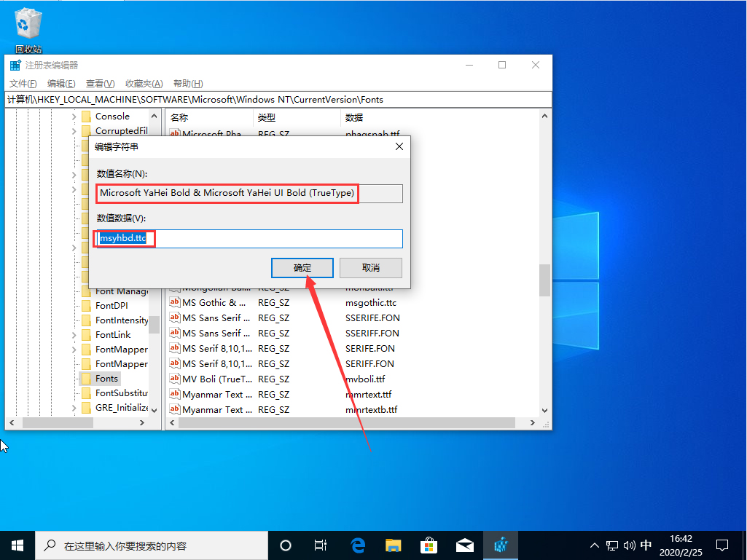
Task: Expand the CorruptedFileRecovery key
Action: pyautogui.click(x=73, y=130)
